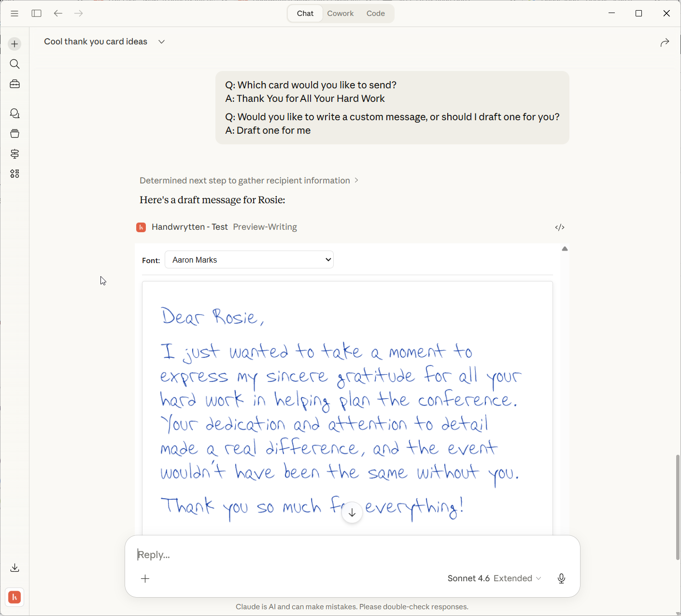This screenshot has height=616, width=681.
Task: Switch to the Code tab
Action: (x=375, y=14)
